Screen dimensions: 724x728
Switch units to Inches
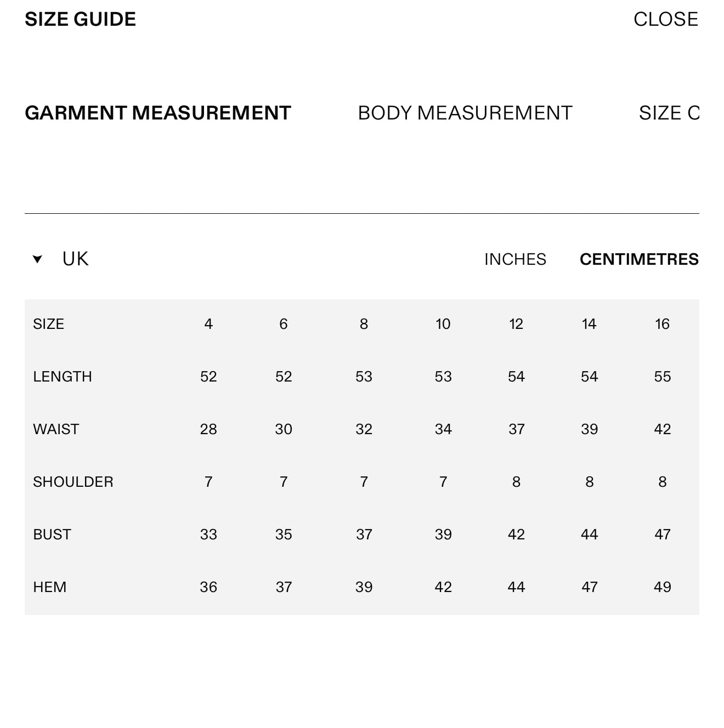[515, 259]
